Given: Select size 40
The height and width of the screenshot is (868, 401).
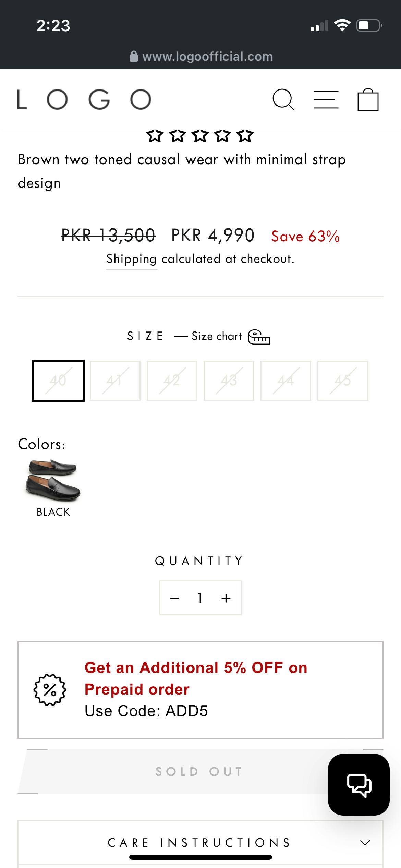Looking at the screenshot, I should [x=58, y=381].
